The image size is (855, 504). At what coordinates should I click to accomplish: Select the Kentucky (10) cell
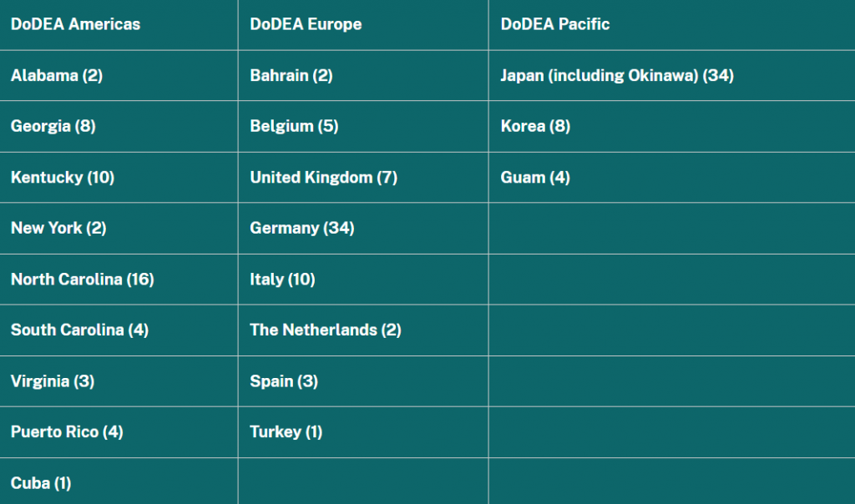coord(63,178)
